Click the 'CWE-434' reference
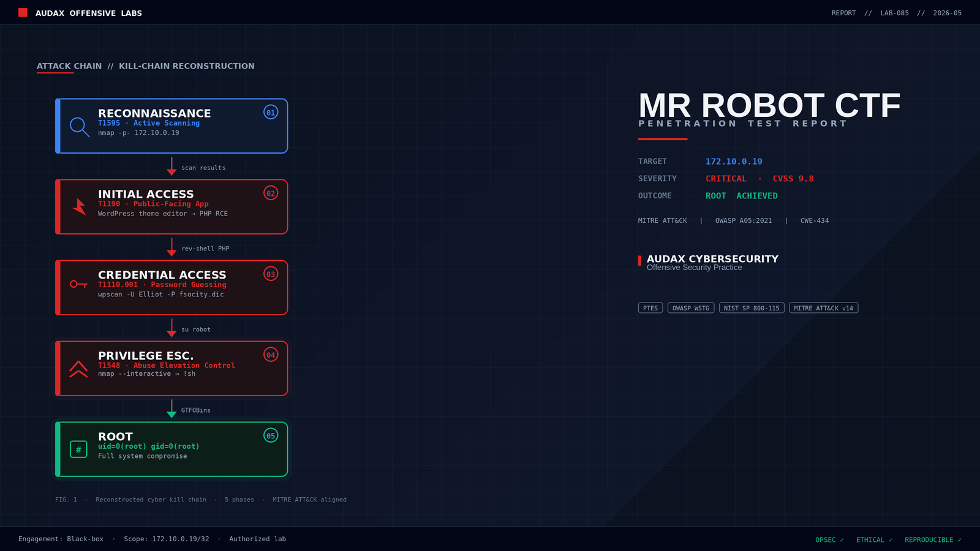The height and width of the screenshot is (551, 980). pos(815,220)
